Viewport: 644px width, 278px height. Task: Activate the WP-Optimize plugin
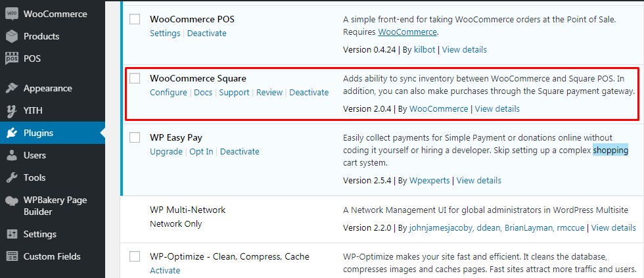165,270
